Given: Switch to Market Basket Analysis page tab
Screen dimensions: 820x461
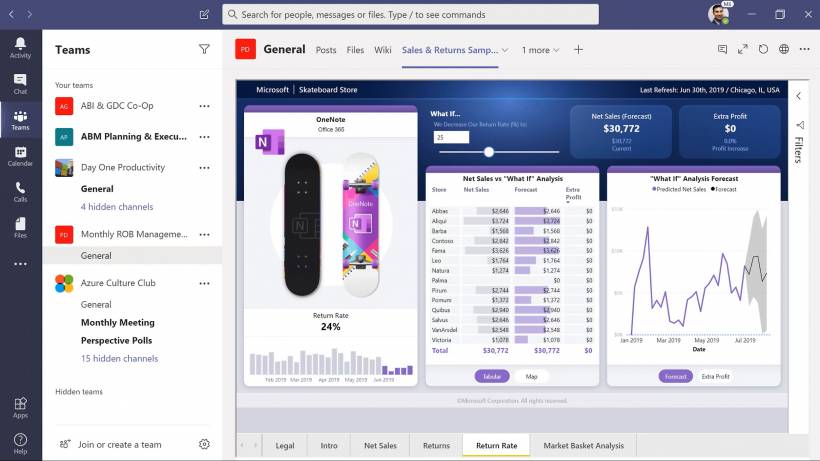Looking at the screenshot, I should 583,445.
